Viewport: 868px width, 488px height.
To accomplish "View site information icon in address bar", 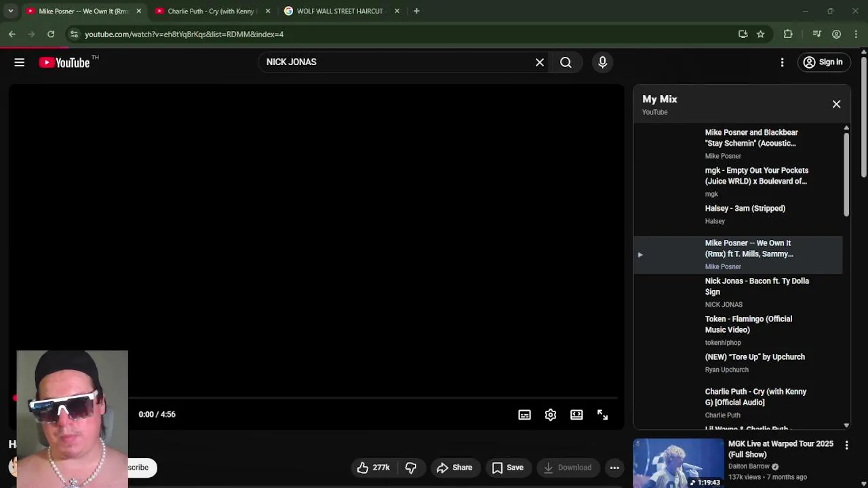I will [74, 34].
